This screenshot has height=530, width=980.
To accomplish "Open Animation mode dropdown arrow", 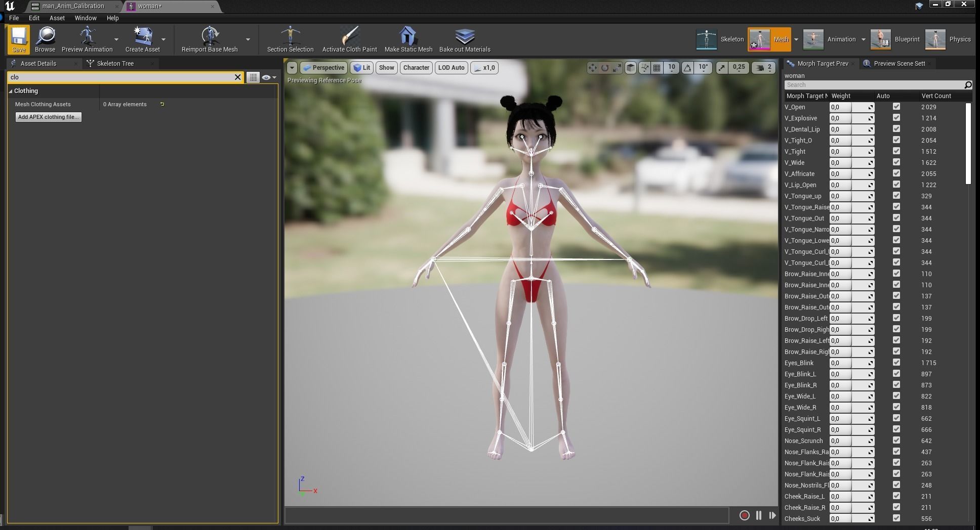I will 863,39.
